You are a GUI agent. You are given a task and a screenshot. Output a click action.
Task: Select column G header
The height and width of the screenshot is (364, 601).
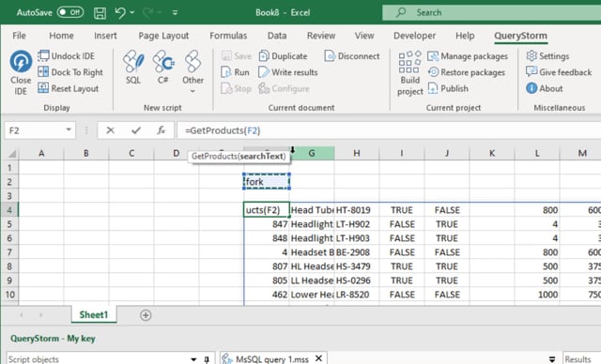312,154
